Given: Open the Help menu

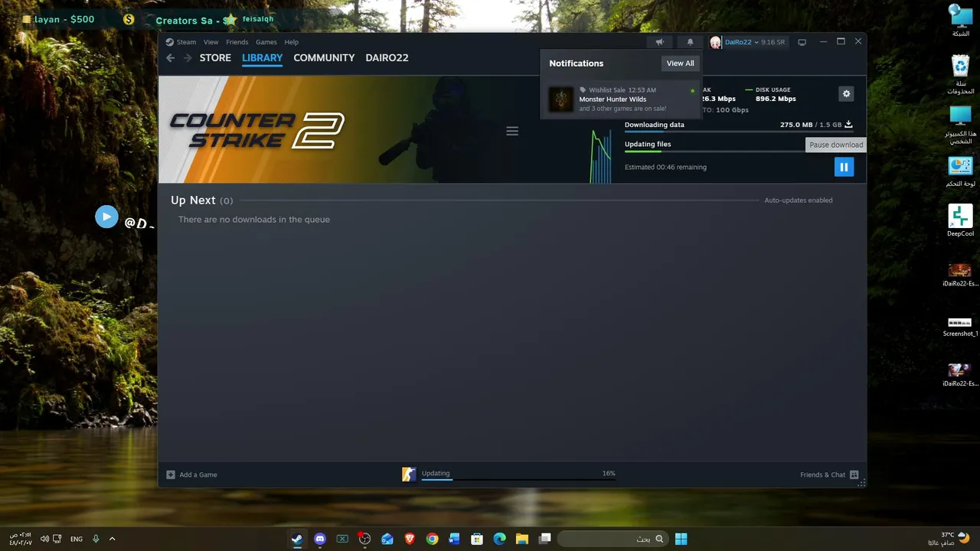Looking at the screenshot, I should (291, 42).
